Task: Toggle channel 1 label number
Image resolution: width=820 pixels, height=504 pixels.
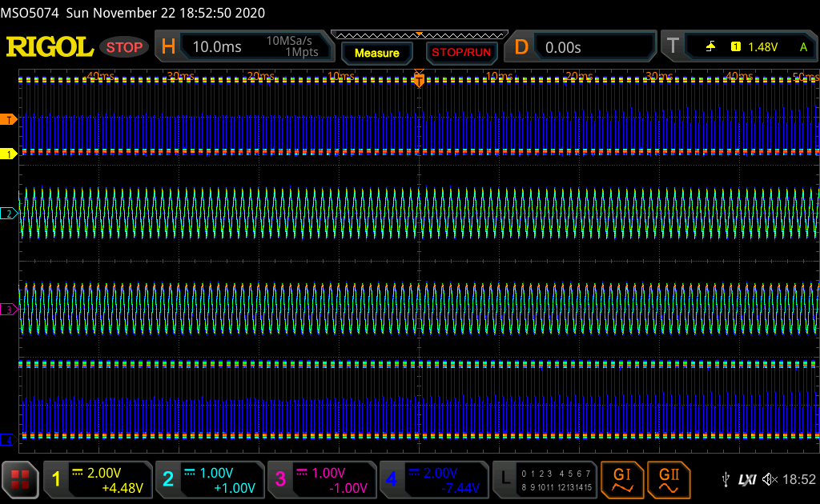Action: (56, 479)
